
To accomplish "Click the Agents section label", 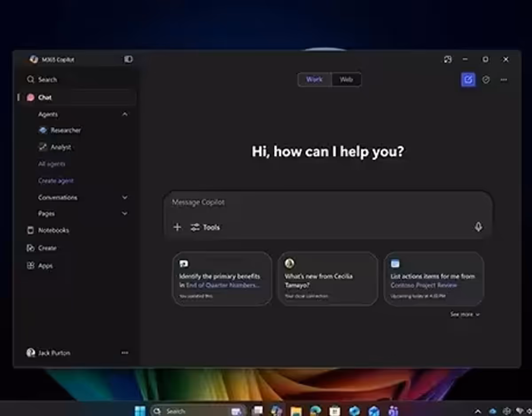I will pyautogui.click(x=48, y=114).
